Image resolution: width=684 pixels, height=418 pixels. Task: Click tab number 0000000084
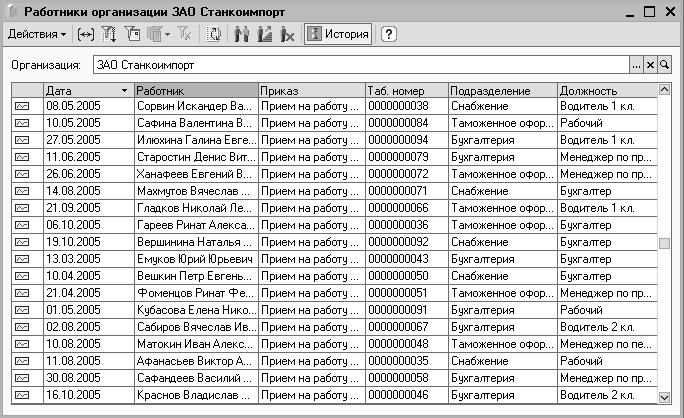407,123
